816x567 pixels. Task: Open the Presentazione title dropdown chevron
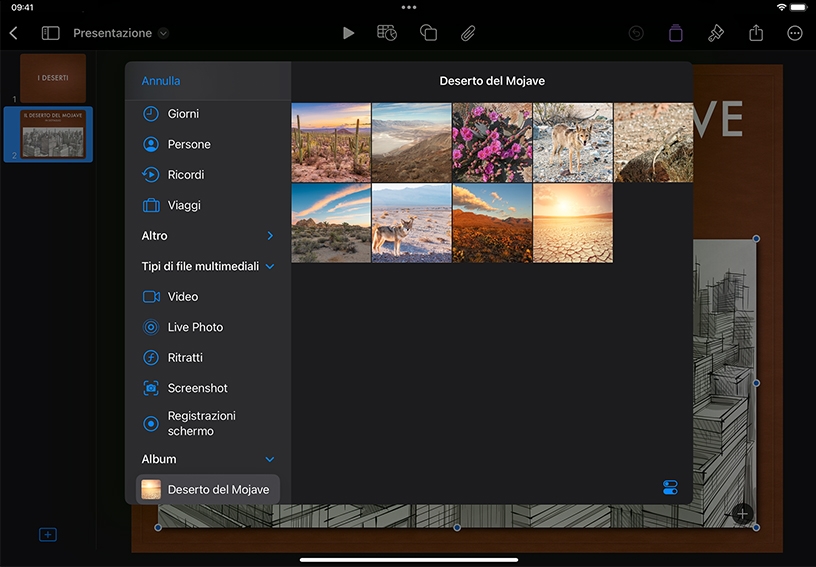point(163,33)
